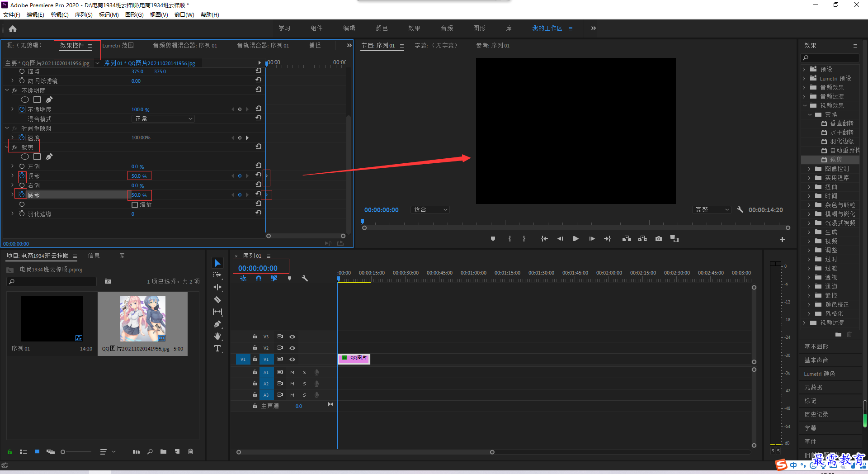Click the Extract button in program monitor
This screenshot has height=474, width=868.
pos(642,239)
